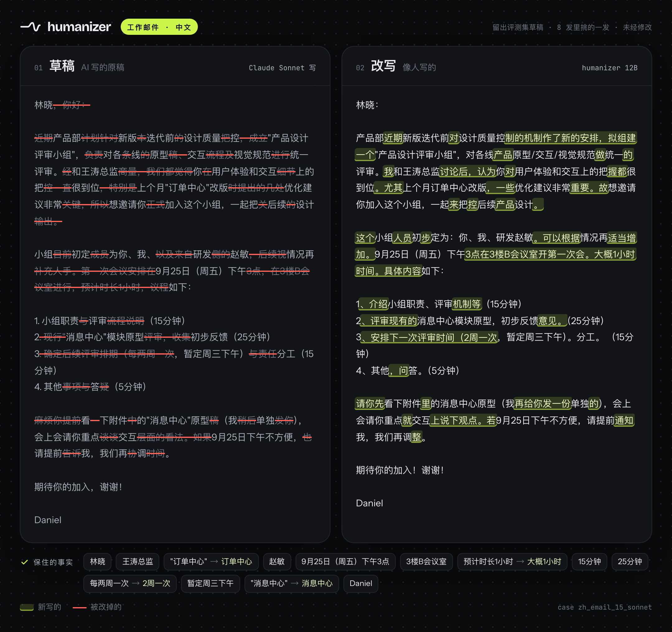Click the 改写 panel heading
This screenshot has width=672, height=632.
tap(383, 66)
